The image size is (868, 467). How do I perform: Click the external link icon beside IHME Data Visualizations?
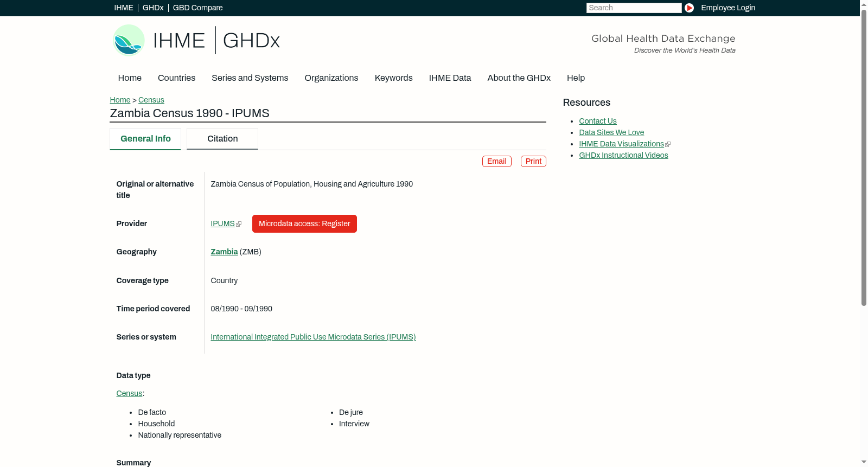(x=668, y=144)
